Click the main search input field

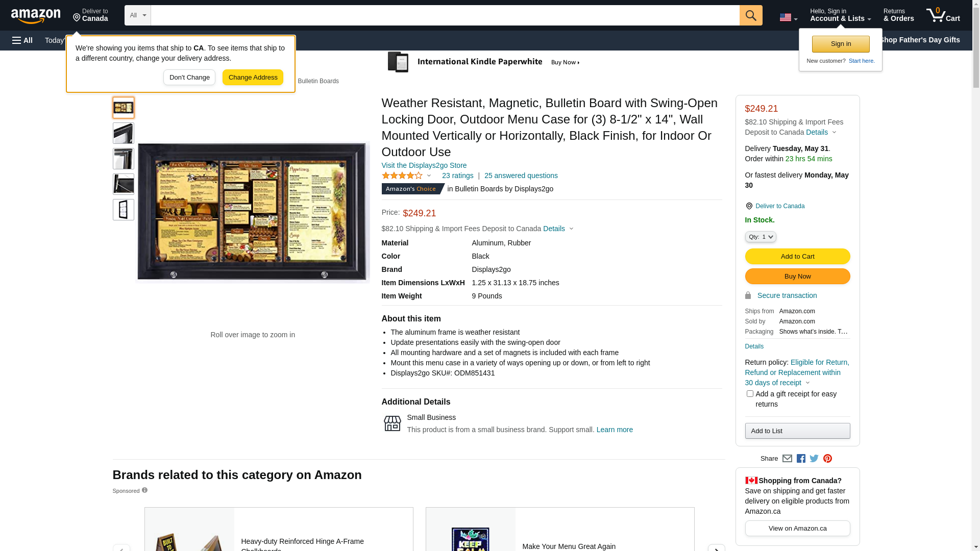point(444,15)
